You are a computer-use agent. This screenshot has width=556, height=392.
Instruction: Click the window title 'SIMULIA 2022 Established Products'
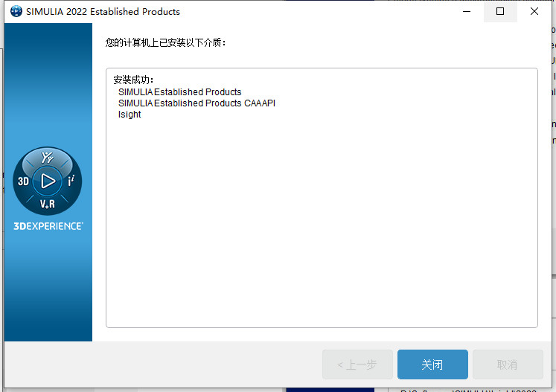click(103, 12)
